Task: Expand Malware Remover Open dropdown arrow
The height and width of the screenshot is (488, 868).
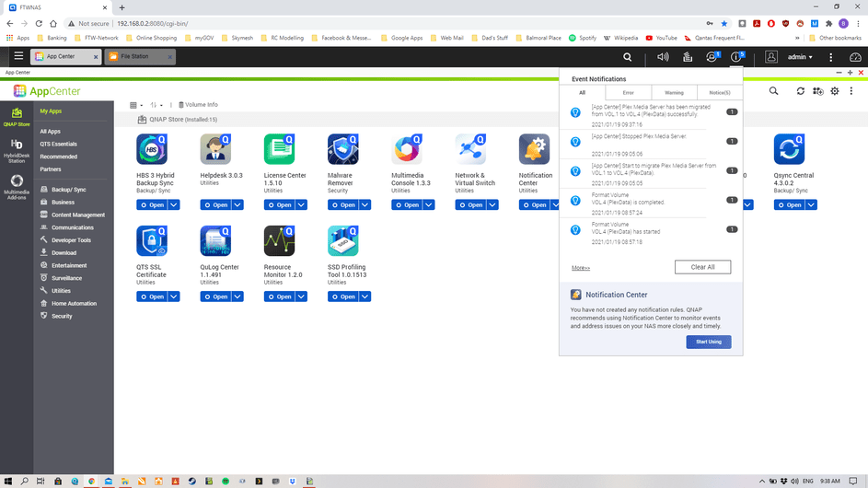Action: click(x=365, y=205)
